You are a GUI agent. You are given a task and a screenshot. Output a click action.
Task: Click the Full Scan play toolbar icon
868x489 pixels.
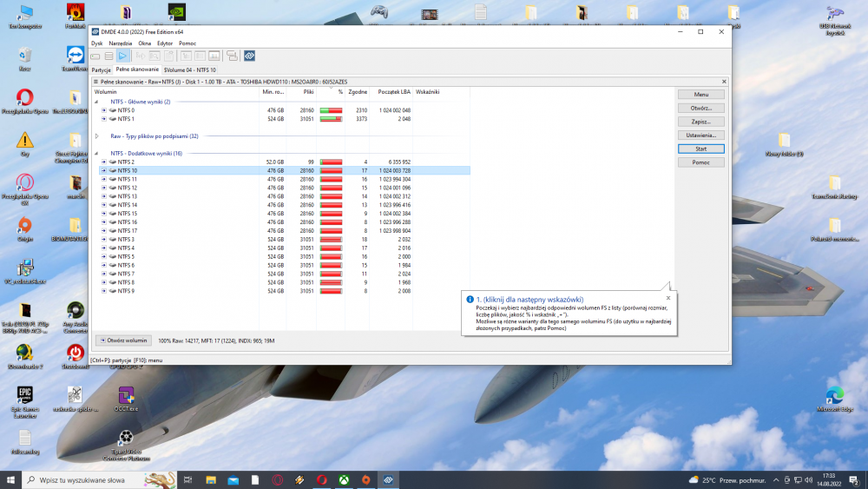pos(122,56)
